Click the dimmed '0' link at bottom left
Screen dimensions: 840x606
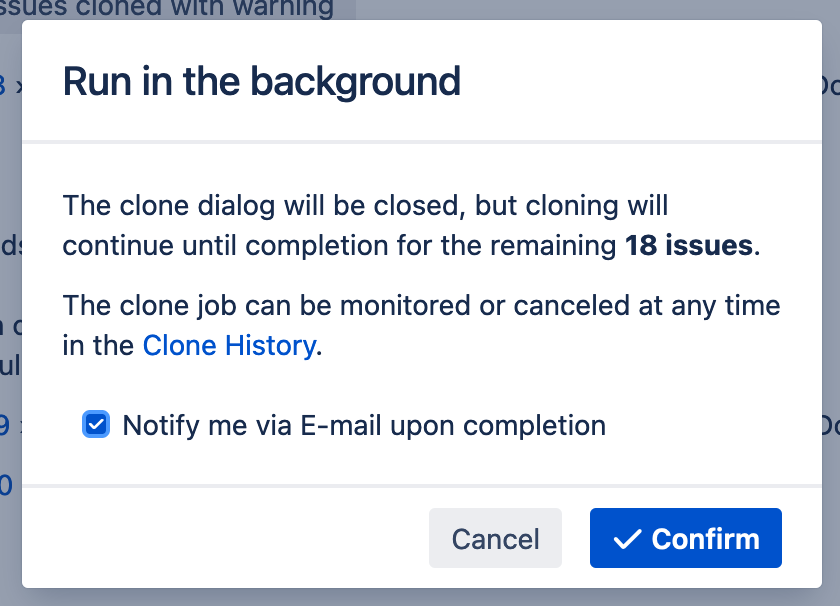pos(6,486)
